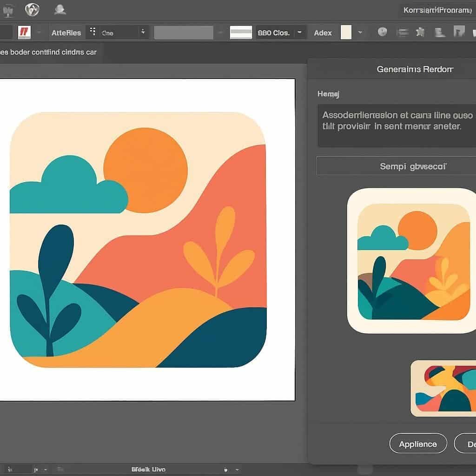
Task: Click the round dial icon right of Adex
Action: [x=383, y=32]
